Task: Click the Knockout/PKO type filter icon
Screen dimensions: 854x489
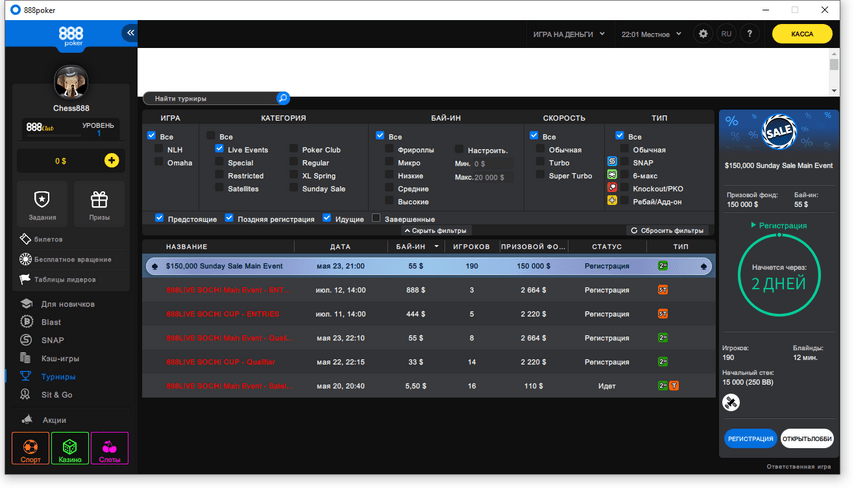Action: pyautogui.click(x=612, y=188)
